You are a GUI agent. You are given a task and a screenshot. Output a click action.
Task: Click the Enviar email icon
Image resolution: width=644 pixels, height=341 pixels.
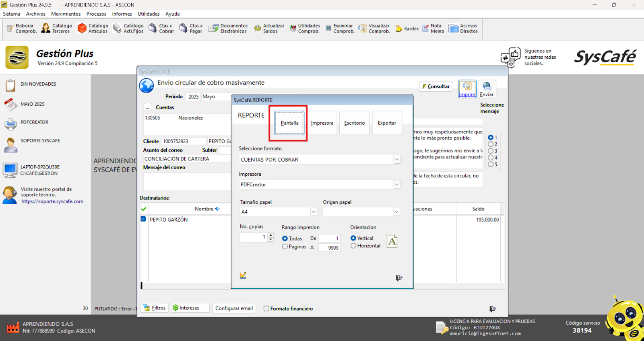click(x=487, y=89)
